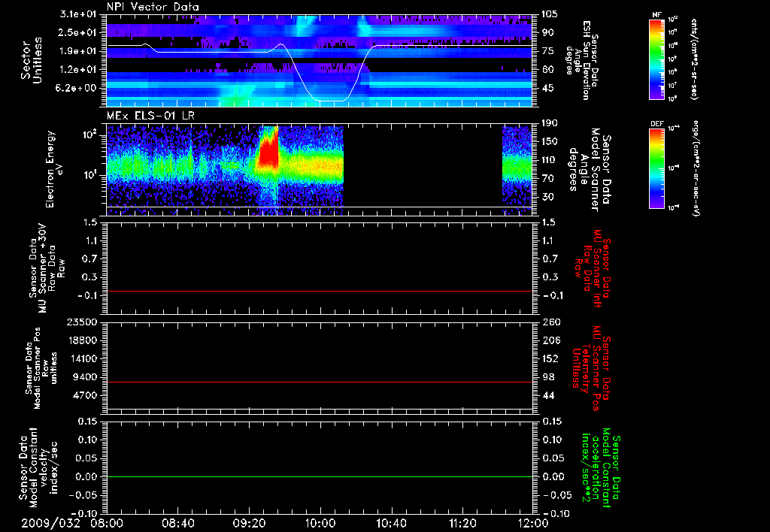Screen dimensions: 770x532
Task: Click the '3.1e+01' sector axis value
Action: tap(77, 14)
